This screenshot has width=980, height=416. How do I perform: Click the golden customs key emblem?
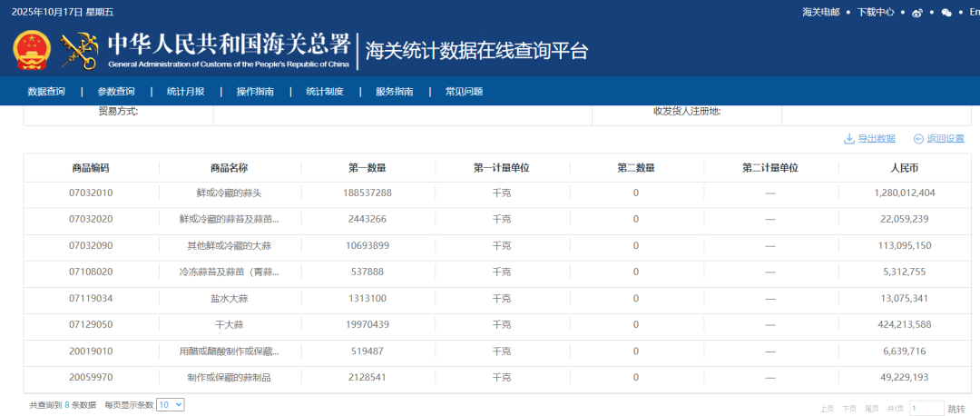pyautogui.click(x=79, y=51)
